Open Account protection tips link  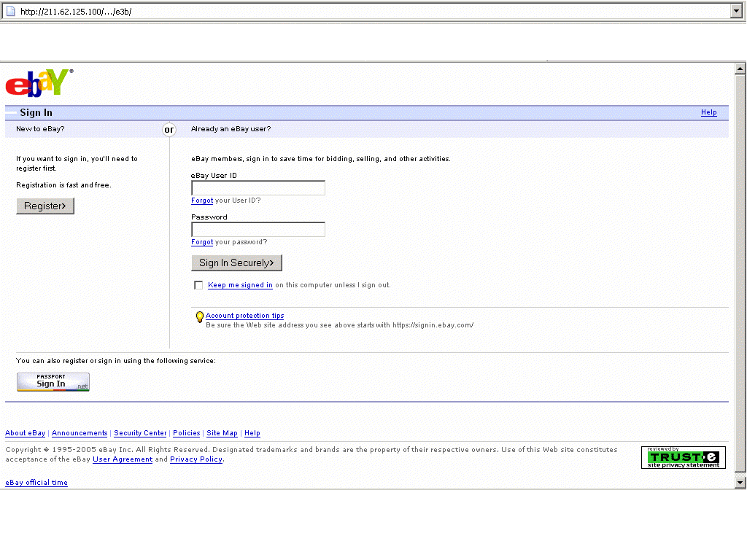244,316
